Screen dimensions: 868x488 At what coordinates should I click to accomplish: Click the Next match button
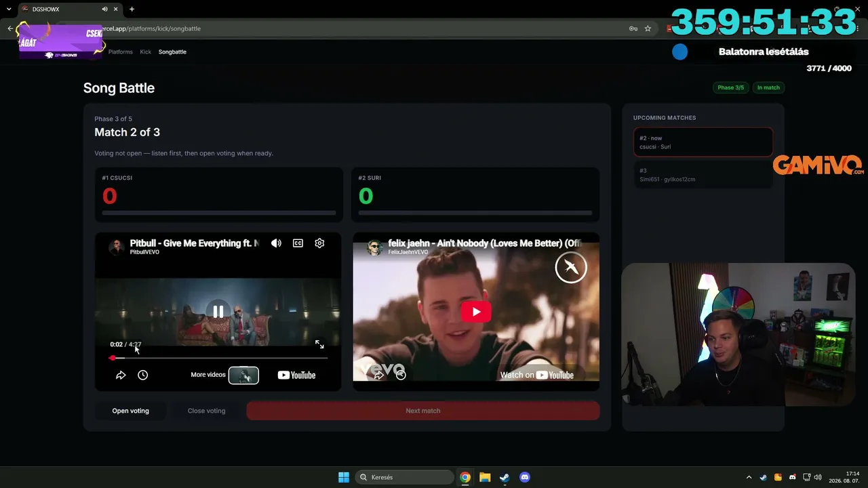pyautogui.click(x=423, y=411)
